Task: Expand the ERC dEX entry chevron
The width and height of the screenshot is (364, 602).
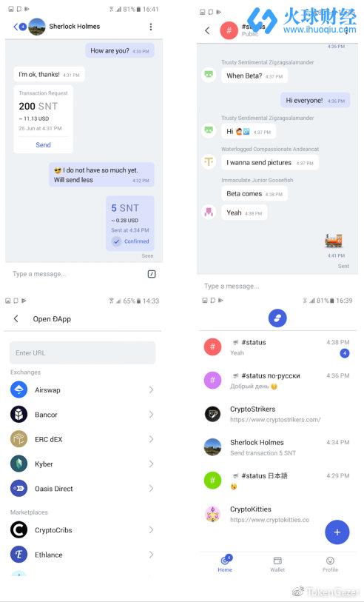Action: pos(151,439)
